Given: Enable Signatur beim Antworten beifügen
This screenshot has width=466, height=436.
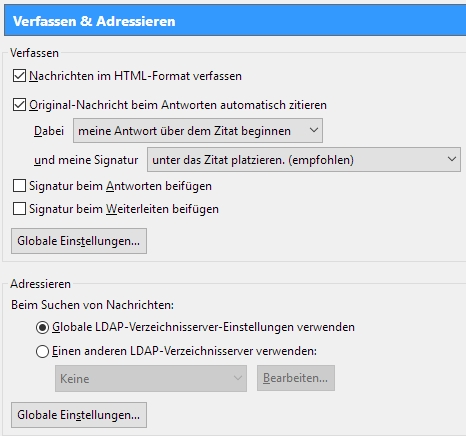Looking at the screenshot, I should click(19, 186).
